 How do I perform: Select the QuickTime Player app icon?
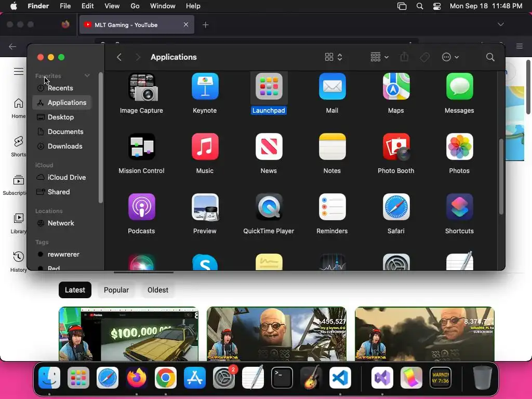click(x=269, y=207)
